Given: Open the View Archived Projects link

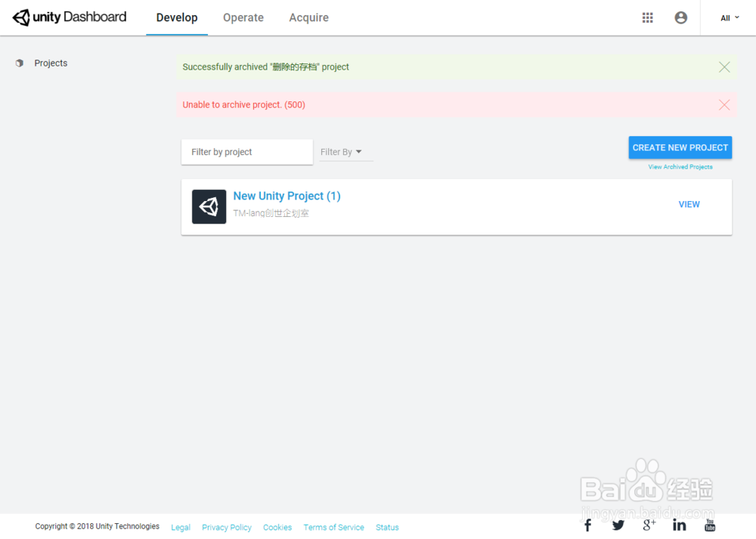Looking at the screenshot, I should pyautogui.click(x=680, y=167).
